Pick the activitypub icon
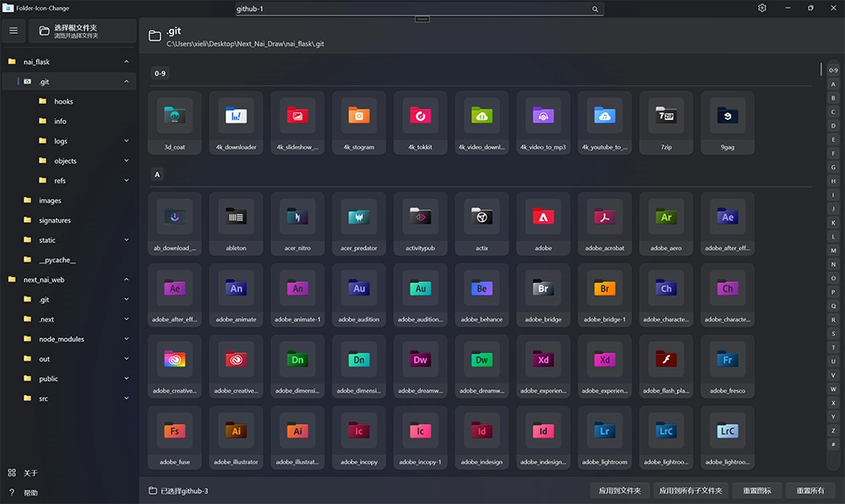This screenshot has height=504, width=845. (420, 224)
